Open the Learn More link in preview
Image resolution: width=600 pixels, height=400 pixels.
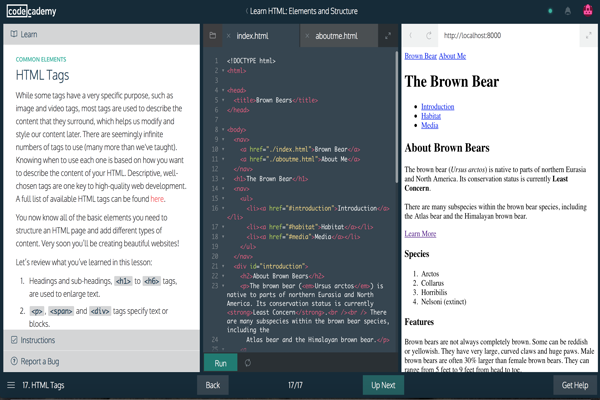click(x=420, y=233)
